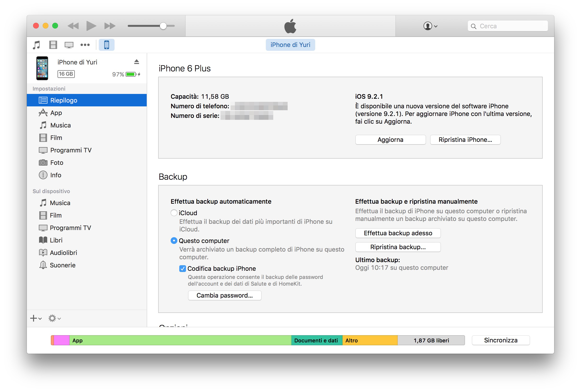Viewport: 581px width, 392px height.
Task: Open the Music library icon in toolbar
Action: (x=36, y=45)
